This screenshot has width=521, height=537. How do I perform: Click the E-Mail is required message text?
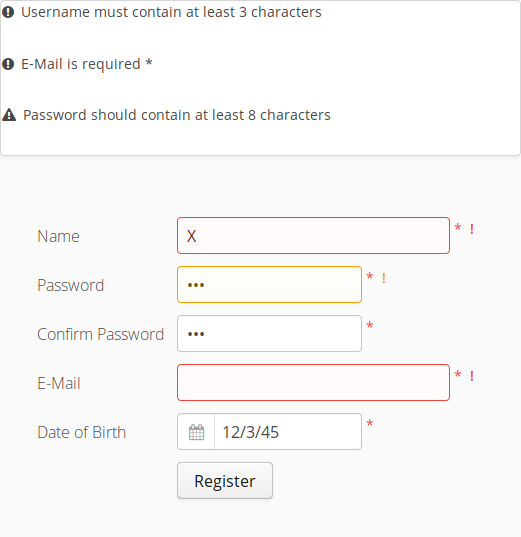tap(87, 64)
